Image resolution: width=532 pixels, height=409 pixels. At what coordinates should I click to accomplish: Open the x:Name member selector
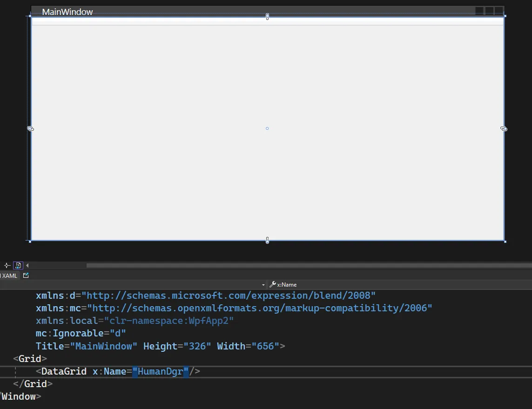(x=400, y=285)
